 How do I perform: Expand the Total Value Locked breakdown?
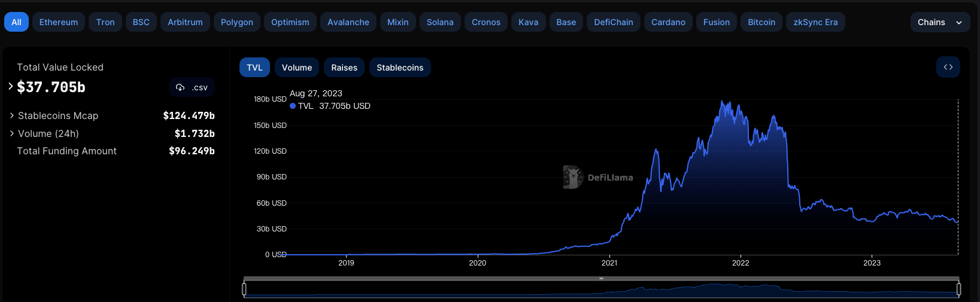[x=11, y=86]
